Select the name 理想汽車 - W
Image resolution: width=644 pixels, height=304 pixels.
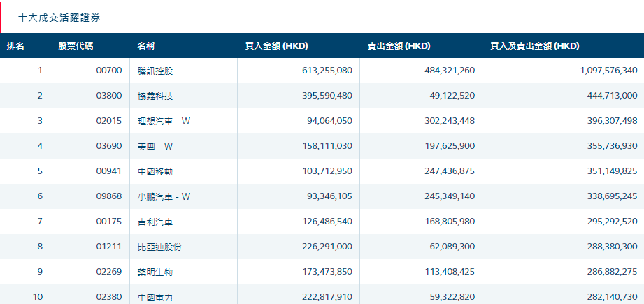(164, 121)
